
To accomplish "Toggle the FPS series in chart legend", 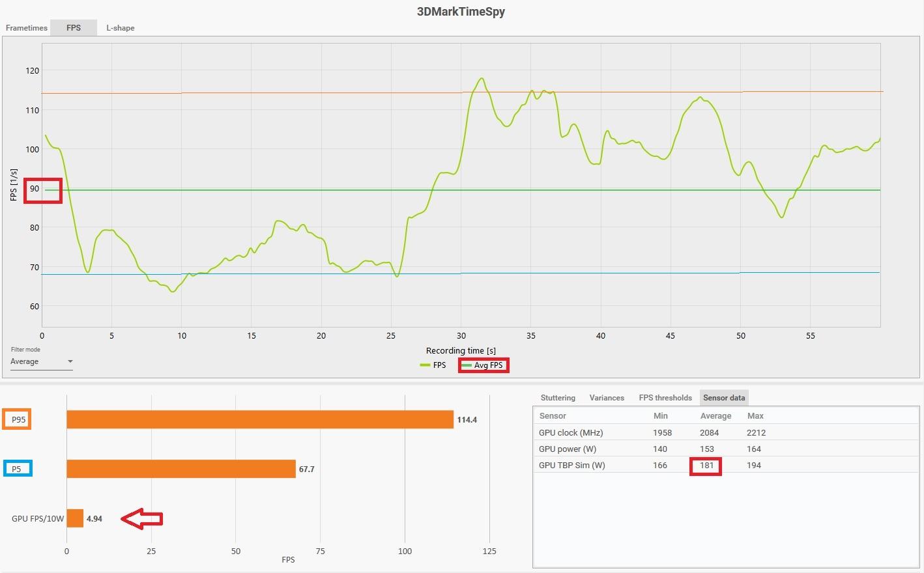I will point(433,365).
